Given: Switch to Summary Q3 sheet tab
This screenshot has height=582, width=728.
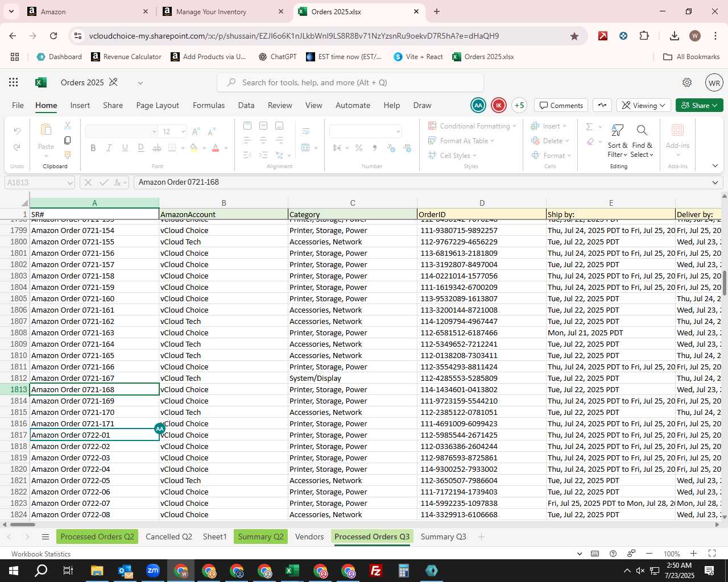Looking at the screenshot, I should 444,537.
